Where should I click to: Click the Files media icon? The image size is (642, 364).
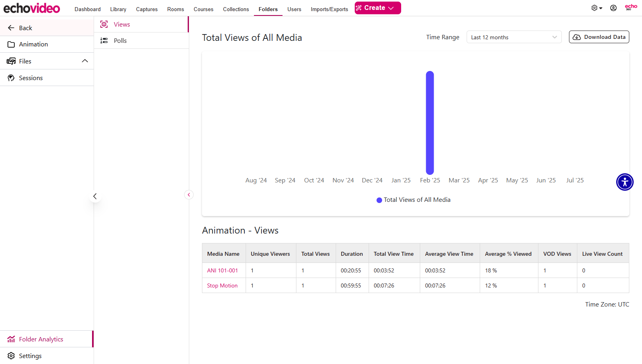11,61
